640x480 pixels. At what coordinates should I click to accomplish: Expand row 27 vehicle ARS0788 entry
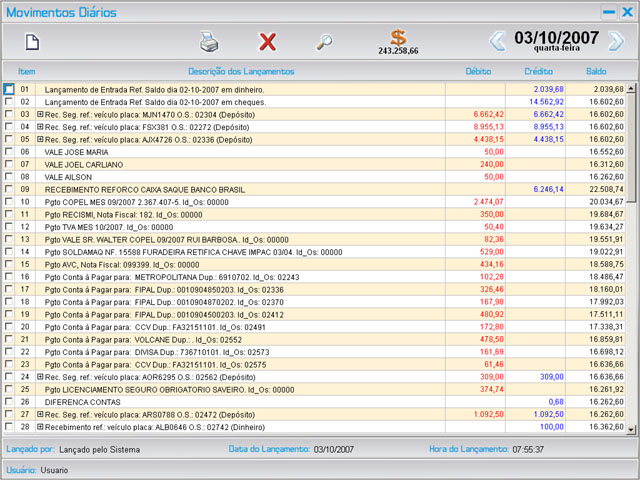pyautogui.click(x=40, y=414)
